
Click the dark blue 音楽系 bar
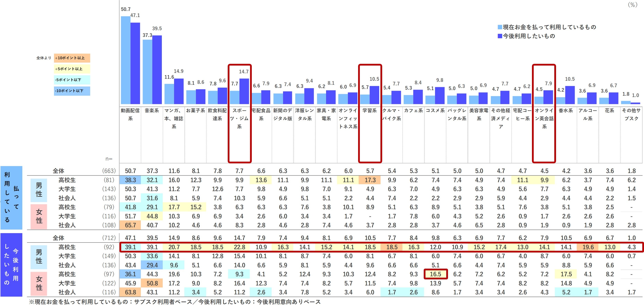(x=157, y=70)
